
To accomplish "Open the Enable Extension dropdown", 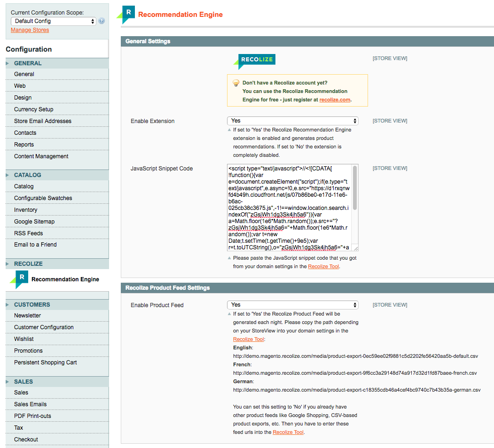I will [292, 121].
